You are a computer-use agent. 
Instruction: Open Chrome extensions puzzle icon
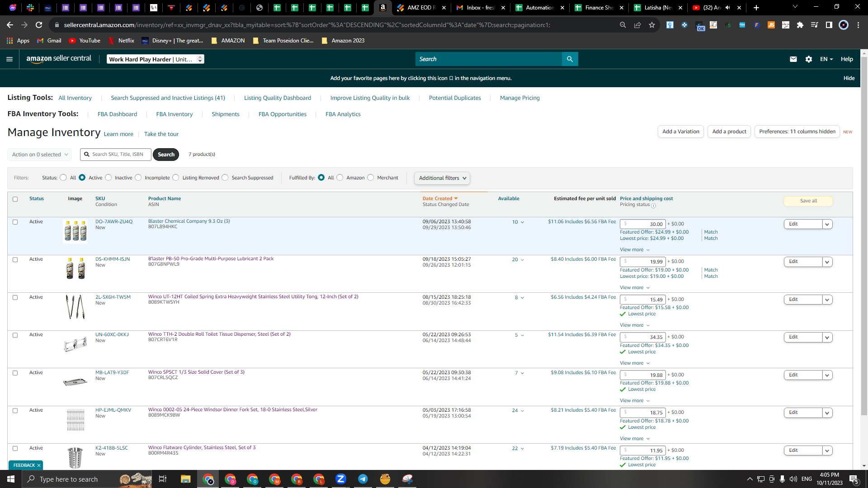click(800, 25)
